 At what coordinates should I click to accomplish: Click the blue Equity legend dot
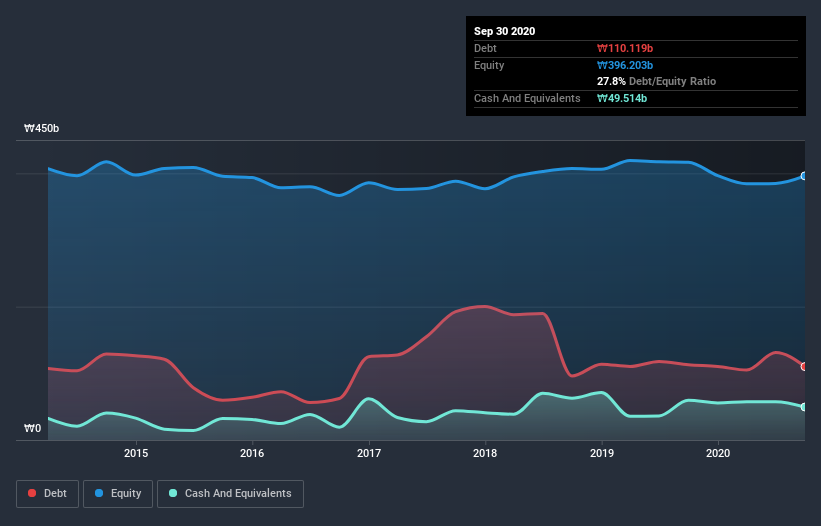(x=99, y=493)
